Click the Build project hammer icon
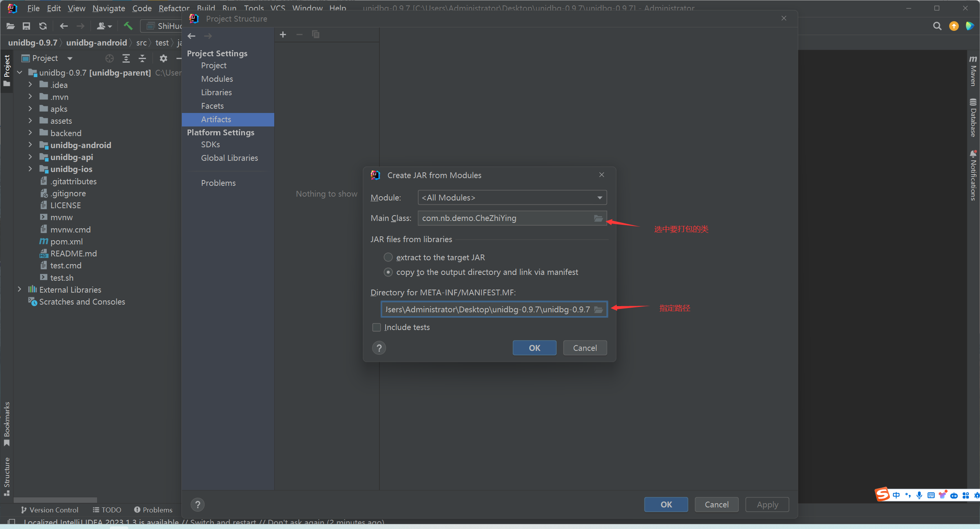Viewport: 980px width, 529px height. click(128, 26)
